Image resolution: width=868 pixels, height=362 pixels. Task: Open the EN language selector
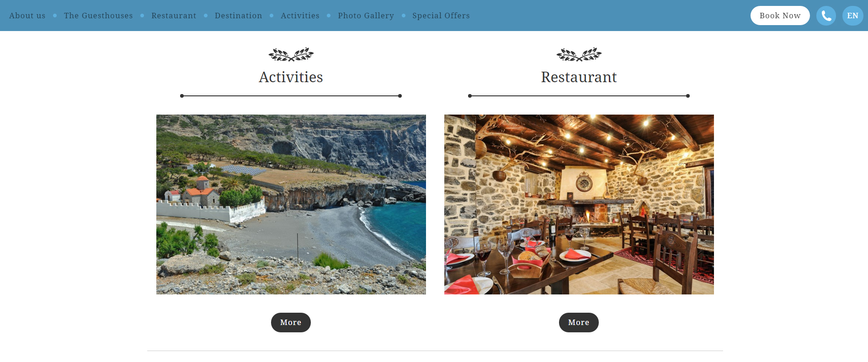(852, 16)
